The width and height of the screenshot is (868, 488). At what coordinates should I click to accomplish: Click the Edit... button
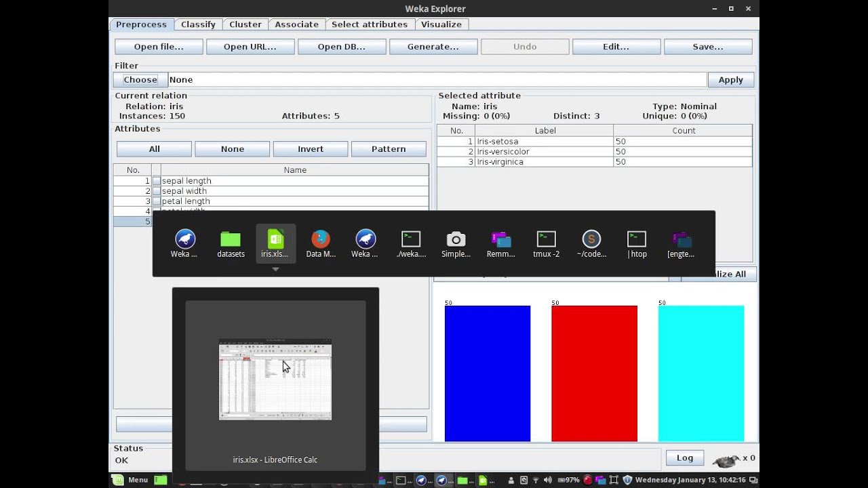(616, 47)
